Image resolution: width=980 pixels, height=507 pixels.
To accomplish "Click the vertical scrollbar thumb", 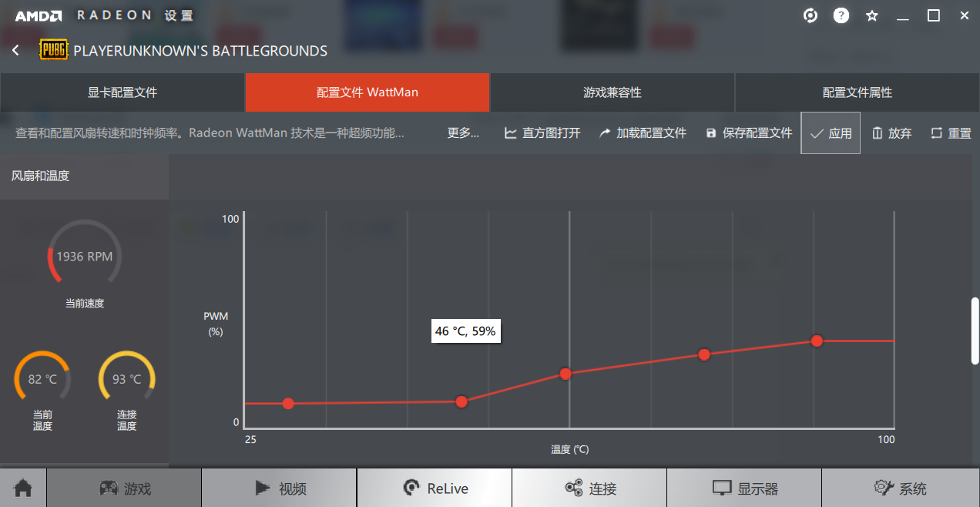I will (975, 330).
